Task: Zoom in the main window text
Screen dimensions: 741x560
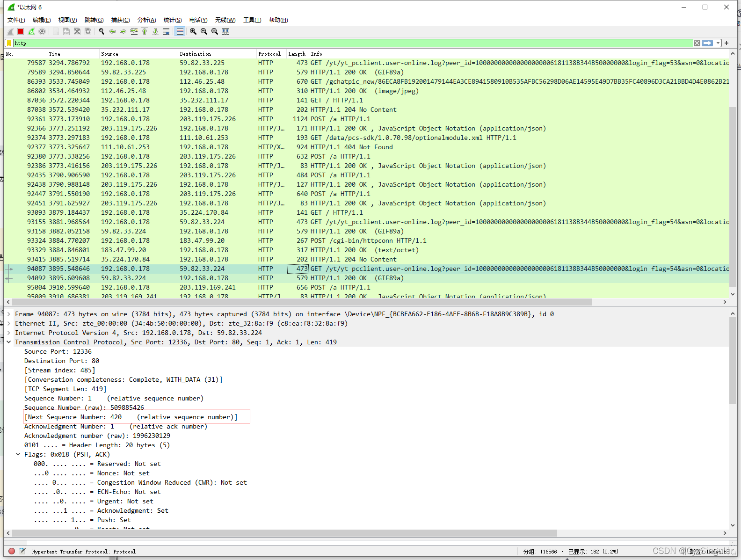Action: pos(193,31)
